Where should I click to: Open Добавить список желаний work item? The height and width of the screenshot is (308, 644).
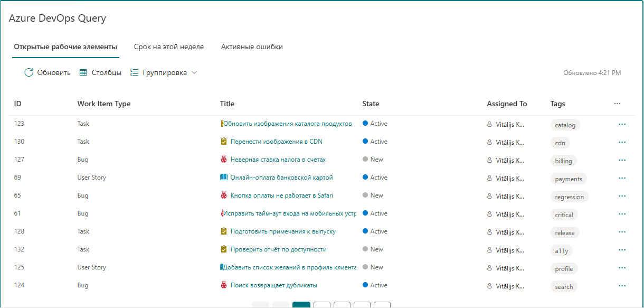tap(290, 267)
